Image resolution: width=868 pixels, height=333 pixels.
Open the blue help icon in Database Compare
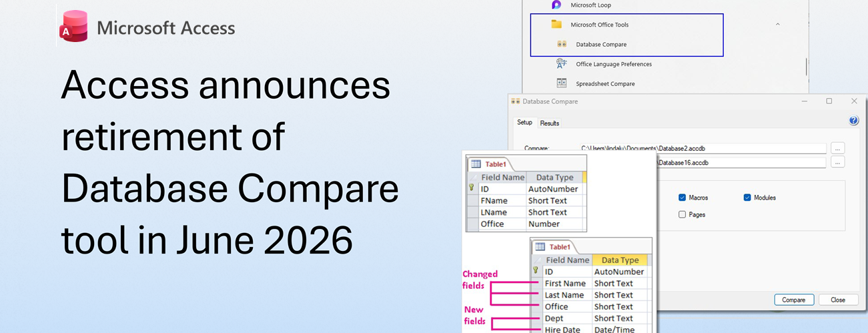click(x=853, y=121)
